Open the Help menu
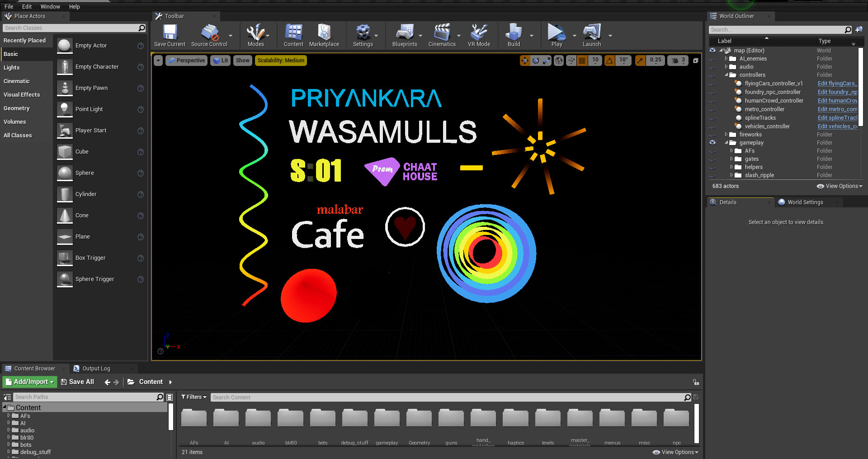The width and height of the screenshot is (868, 459). point(75,7)
